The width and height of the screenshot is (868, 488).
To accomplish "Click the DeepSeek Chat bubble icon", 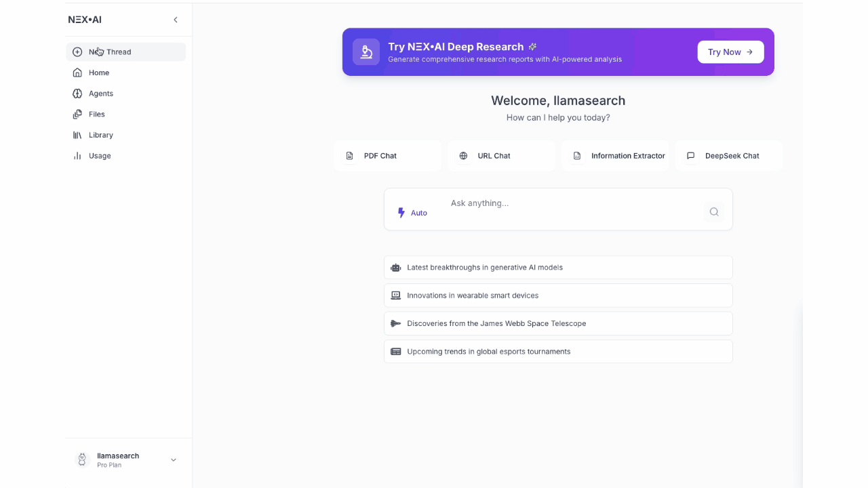I will point(691,156).
